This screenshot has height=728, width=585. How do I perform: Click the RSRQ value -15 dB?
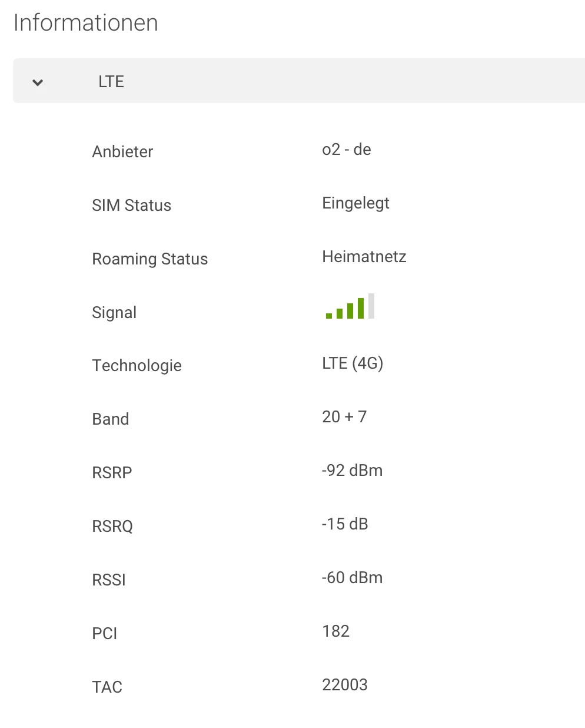[345, 524]
